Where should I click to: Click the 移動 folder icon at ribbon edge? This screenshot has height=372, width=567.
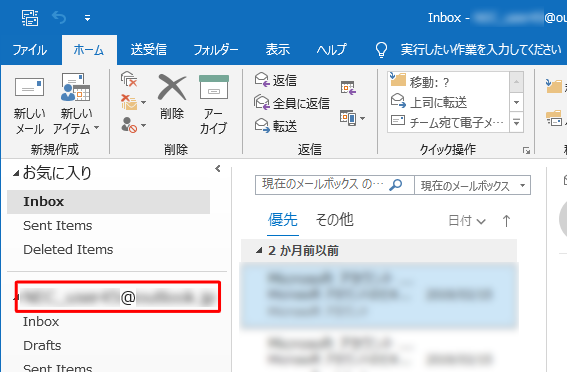click(x=554, y=85)
